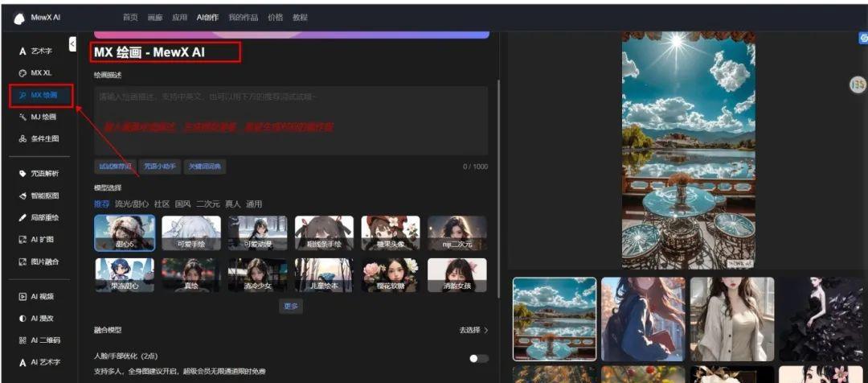Click the MewX AI logo

point(20,19)
